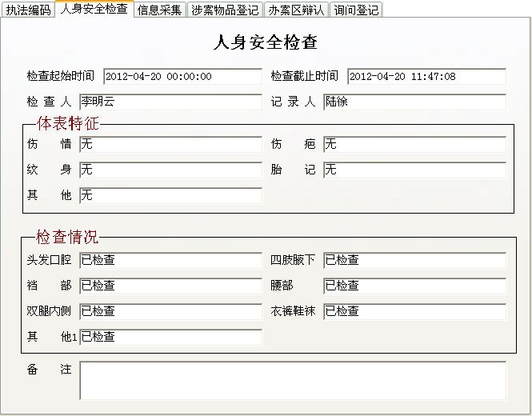Click the 头发口腔 input field

click(x=170, y=260)
